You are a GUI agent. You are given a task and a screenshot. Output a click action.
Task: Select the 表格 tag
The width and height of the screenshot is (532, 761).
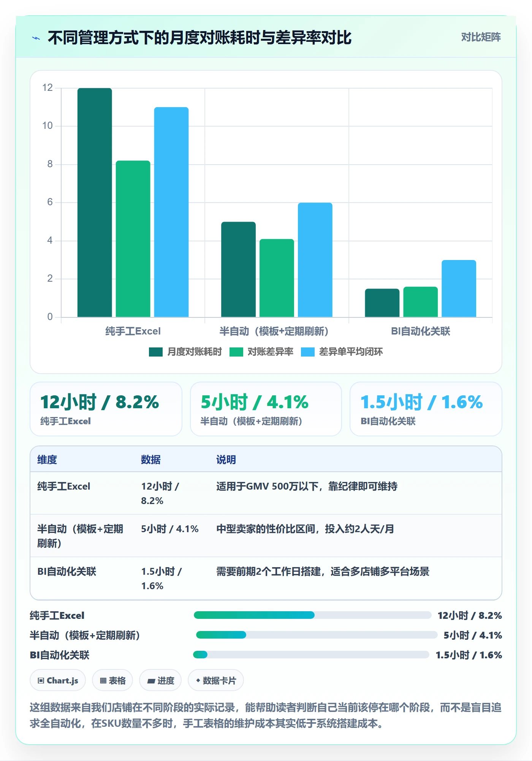click(112, 680)
